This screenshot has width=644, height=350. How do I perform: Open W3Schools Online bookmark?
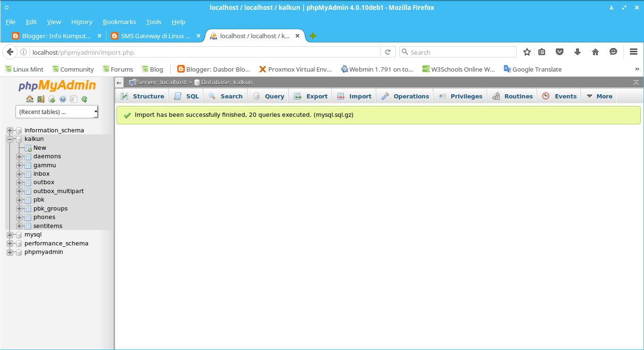[459, 69]
